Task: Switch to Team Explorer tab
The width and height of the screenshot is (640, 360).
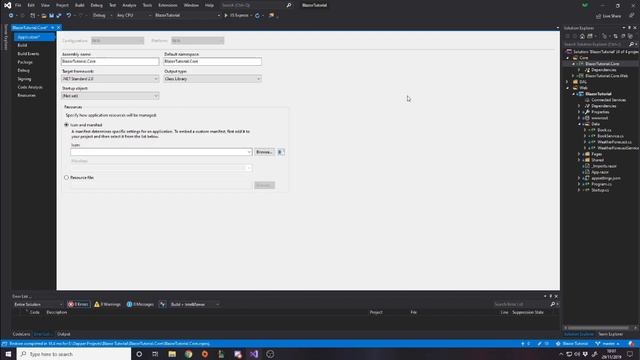Action: (x=611, y=334)
